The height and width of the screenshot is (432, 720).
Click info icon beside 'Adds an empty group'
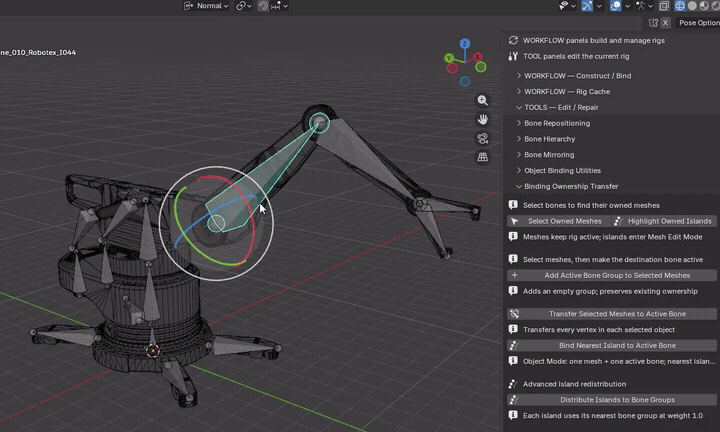[513, 291]
